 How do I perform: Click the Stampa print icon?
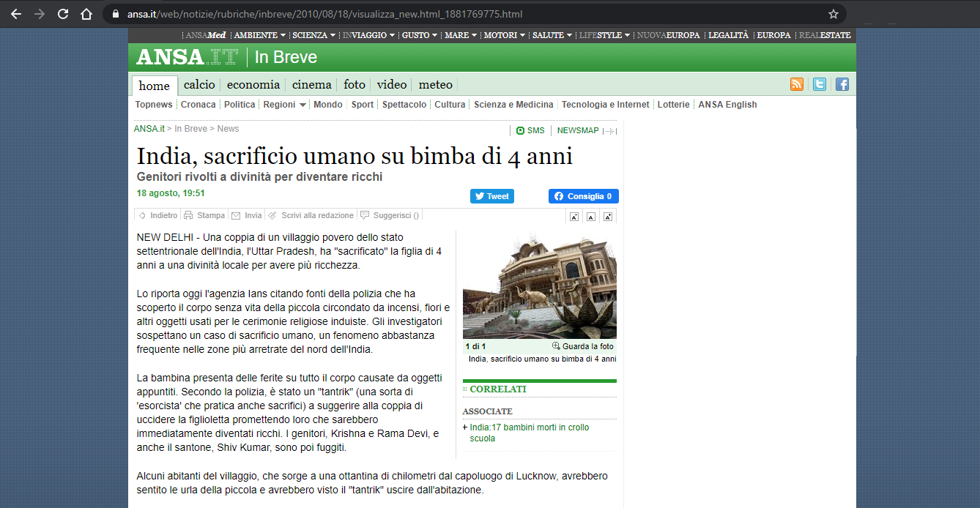188,215
